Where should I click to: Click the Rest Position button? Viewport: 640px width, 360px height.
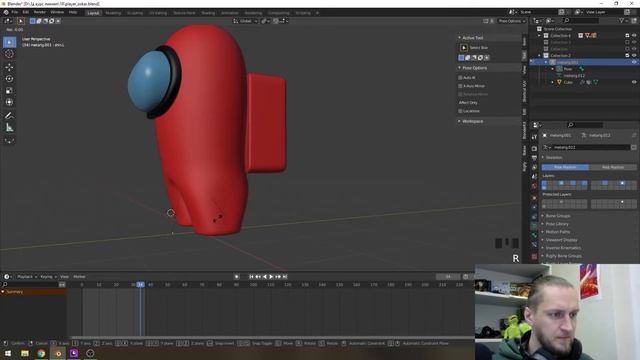(613, 167)
